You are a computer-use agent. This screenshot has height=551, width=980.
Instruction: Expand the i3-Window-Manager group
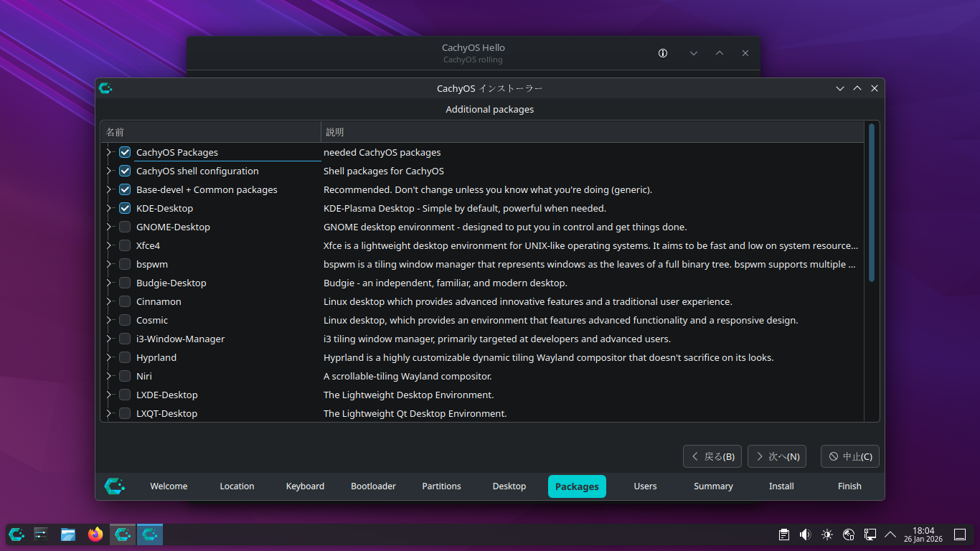[x=109, y=339]
